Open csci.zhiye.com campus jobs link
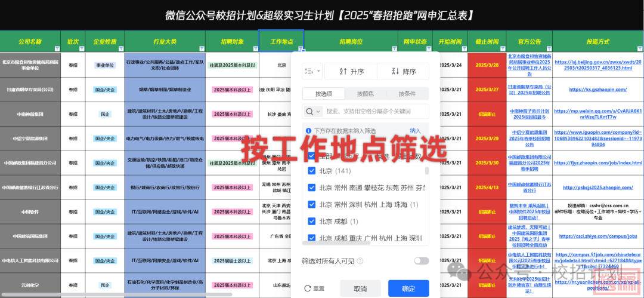The image size is (644, 298). coord(597,236)
